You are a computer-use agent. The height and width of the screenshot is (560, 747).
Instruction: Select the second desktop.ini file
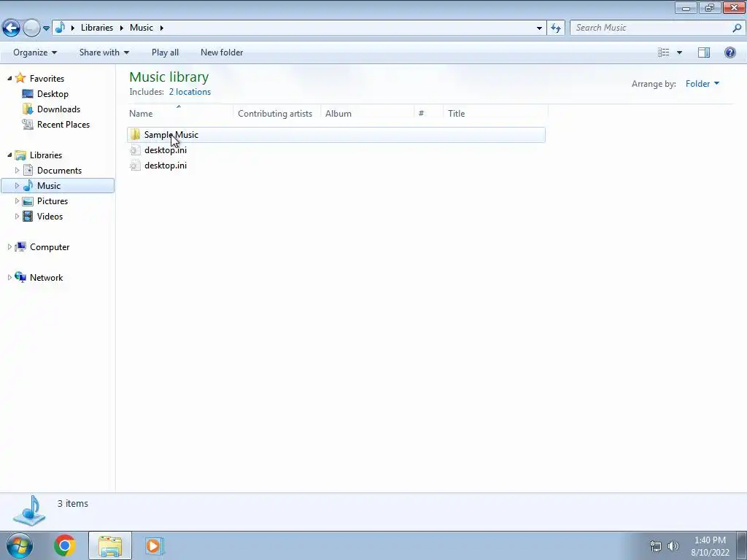(x=166, y=166)
